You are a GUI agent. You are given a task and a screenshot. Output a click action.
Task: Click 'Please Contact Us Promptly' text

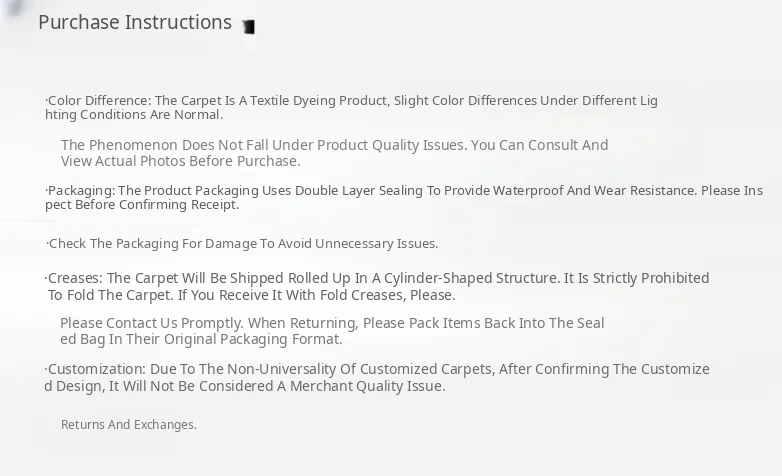click(331, 323)
